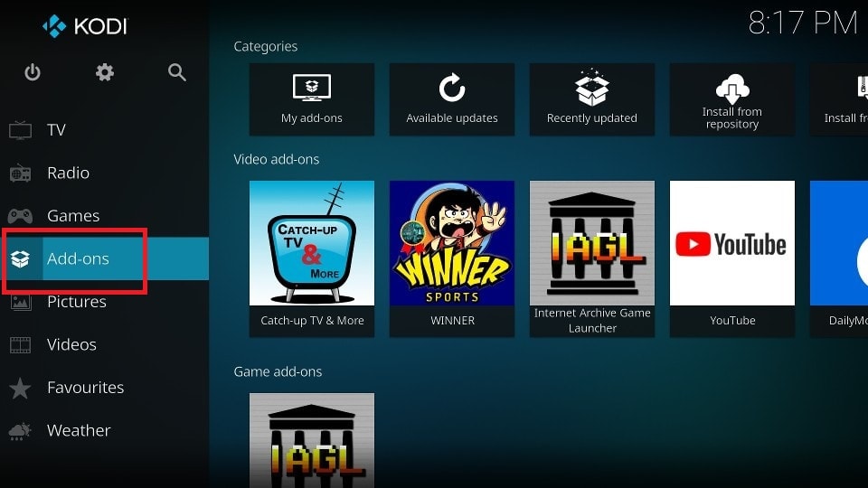
Task: Click the Categories heading
Action: [x=265, y=47]
